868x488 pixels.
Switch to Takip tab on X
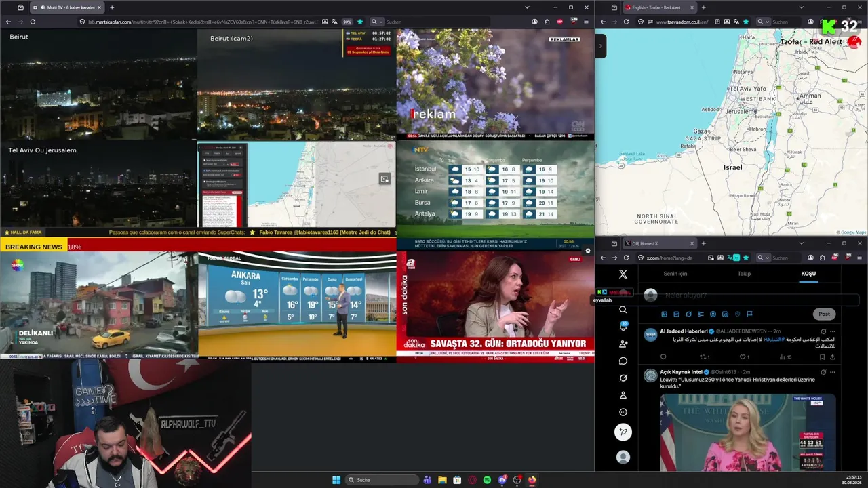click(744, 274)
